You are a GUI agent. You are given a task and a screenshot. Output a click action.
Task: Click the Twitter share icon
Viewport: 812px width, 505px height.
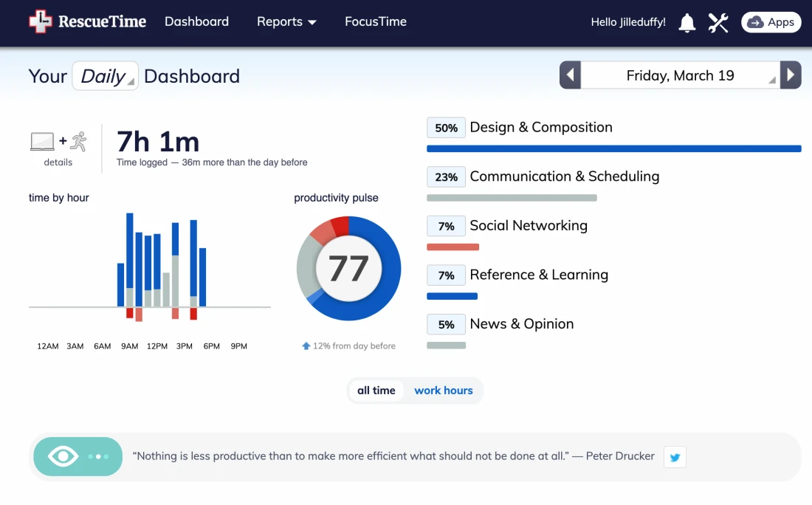[675, 457]
